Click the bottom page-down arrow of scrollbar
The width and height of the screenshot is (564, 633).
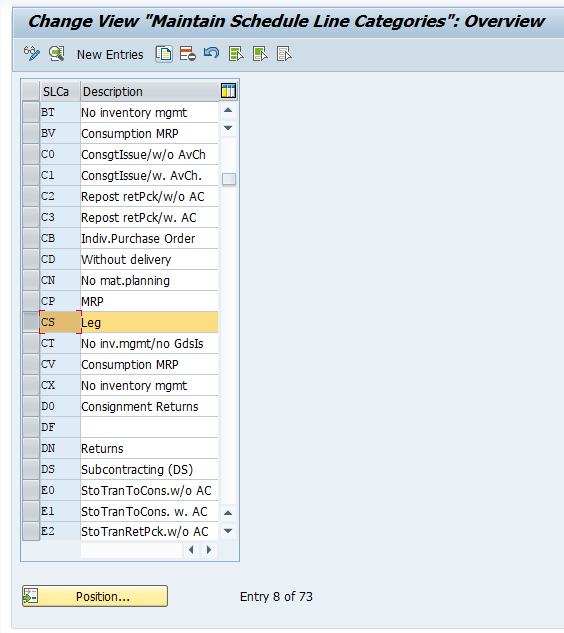[x=228, y=531]
